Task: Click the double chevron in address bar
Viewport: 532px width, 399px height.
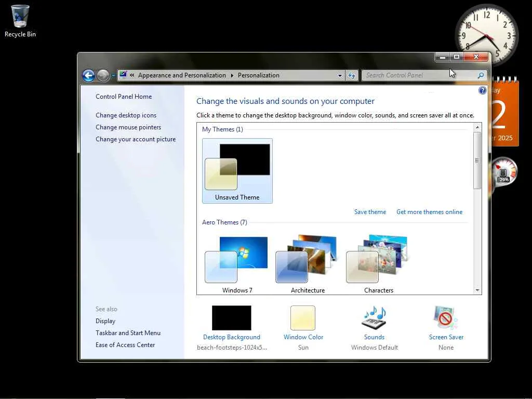Action: (x=132, y=75)
